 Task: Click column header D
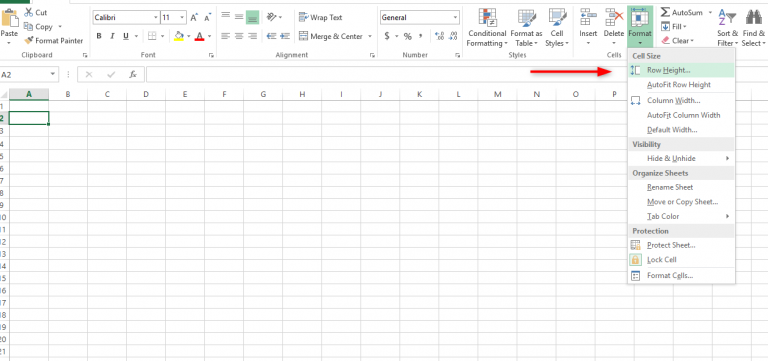point(146,94)
